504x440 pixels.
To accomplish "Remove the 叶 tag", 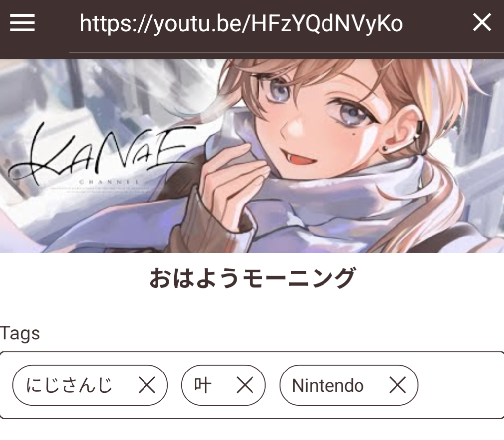I will [245, 385].
